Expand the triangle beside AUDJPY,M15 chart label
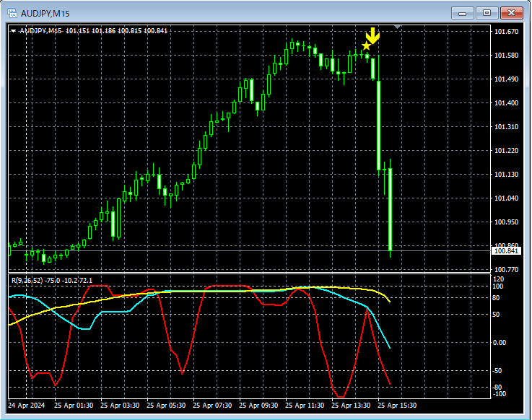 [x=13, y=30]
